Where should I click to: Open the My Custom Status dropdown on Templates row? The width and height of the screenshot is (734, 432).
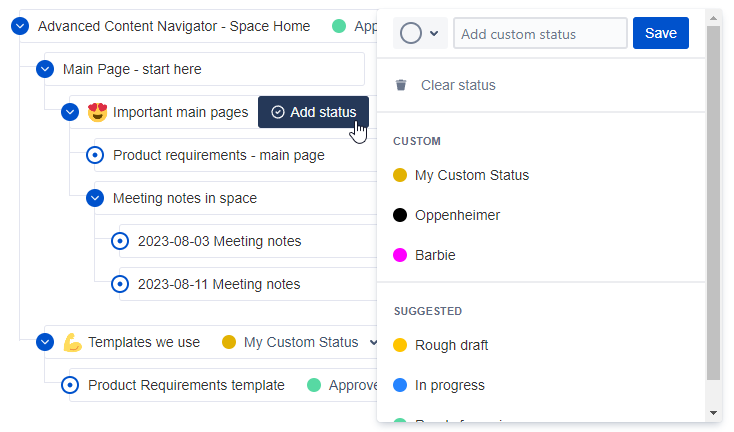(x=373, y=342)
